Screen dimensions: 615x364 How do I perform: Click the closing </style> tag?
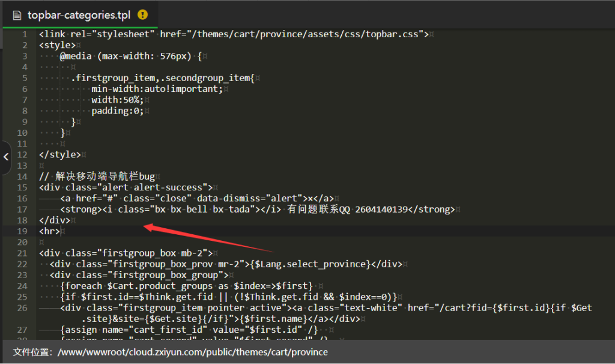point(59,155)
